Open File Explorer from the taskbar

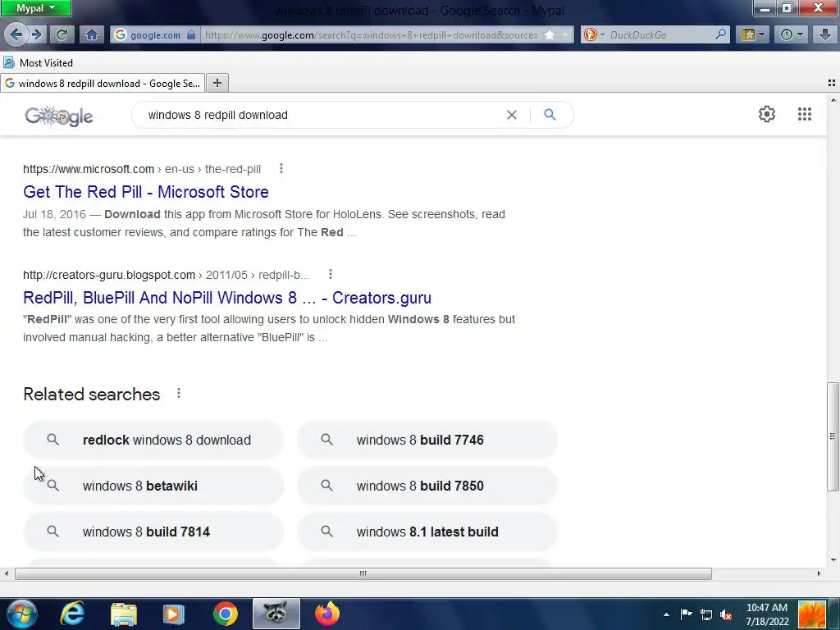pyautogui.click(x=124, y=614)
